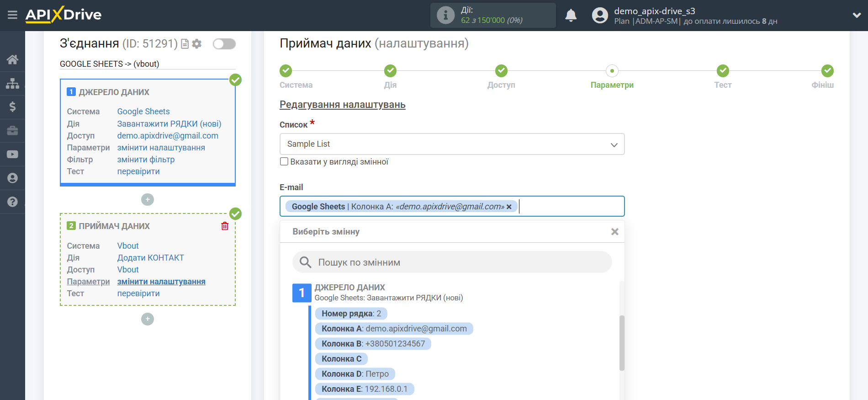Delete the data receiver block
The height and width of the screenshot is (400, 868).
point(225,226)
